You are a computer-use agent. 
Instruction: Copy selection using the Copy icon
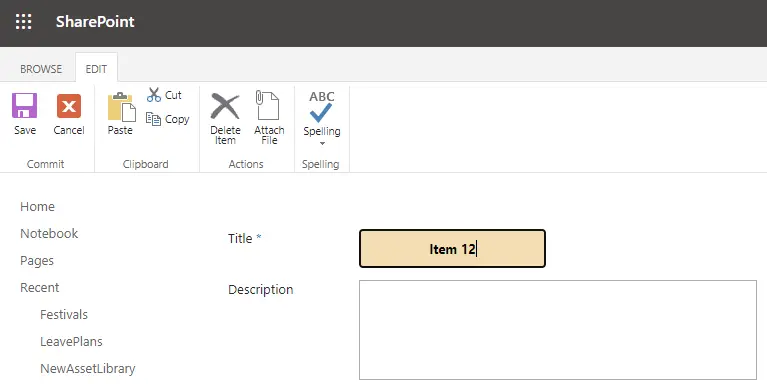154,119
